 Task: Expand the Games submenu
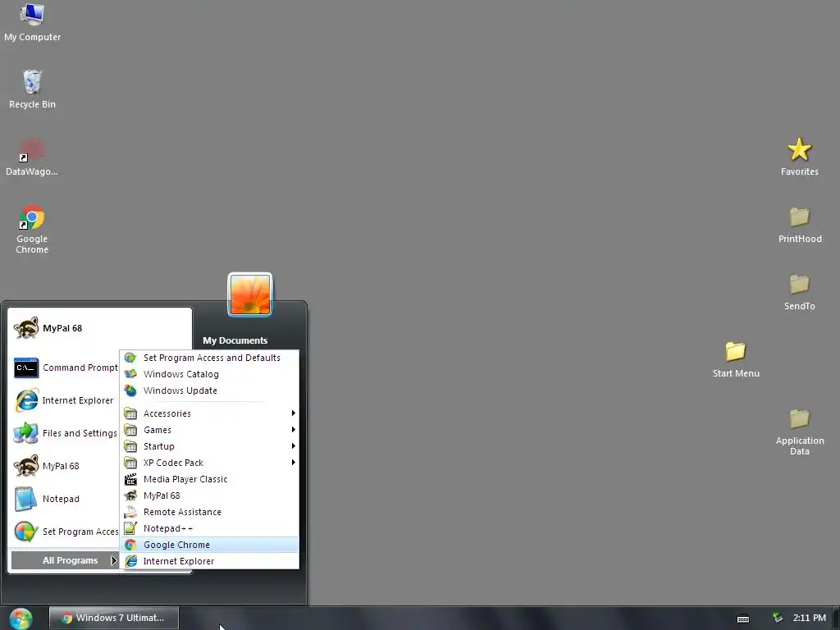coord(209,430)
